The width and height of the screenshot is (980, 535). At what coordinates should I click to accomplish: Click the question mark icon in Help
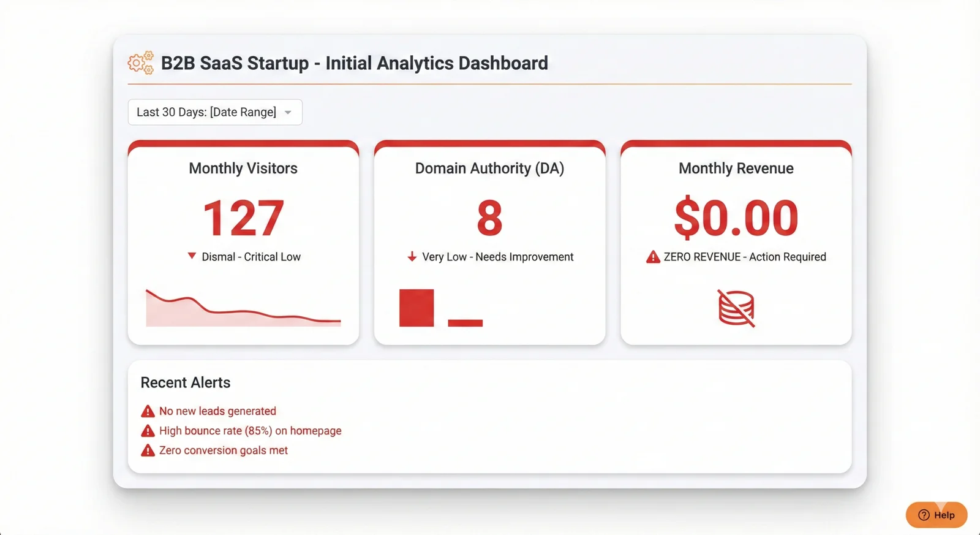(x=924, y=515)
